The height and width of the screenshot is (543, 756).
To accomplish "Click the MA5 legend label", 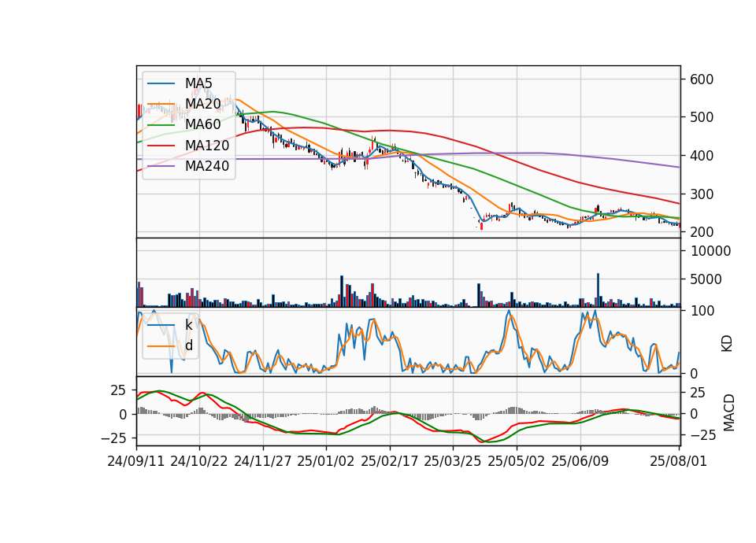I will click(198, 83).
